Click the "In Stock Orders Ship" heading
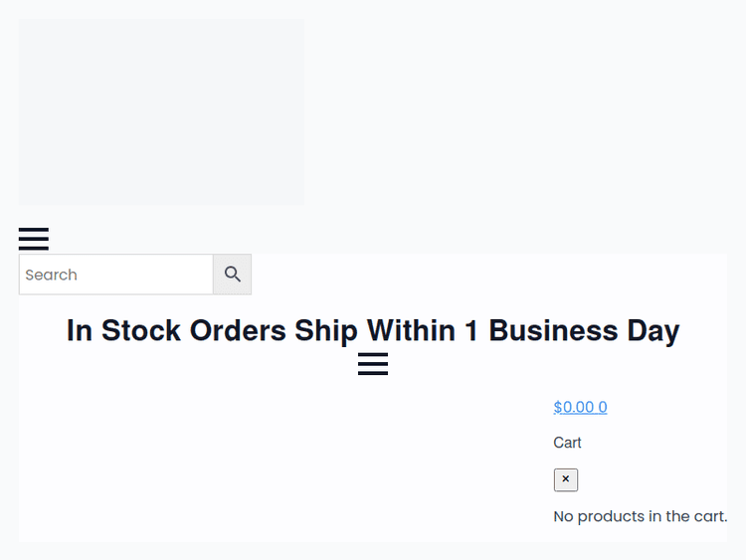The image size is (746, 560). tap(372, 330)
